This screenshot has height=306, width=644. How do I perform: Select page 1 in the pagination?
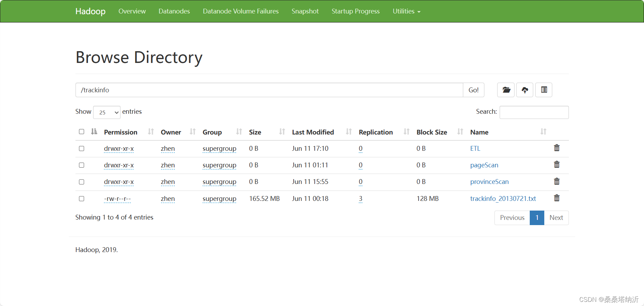click(x=537, y=218)
